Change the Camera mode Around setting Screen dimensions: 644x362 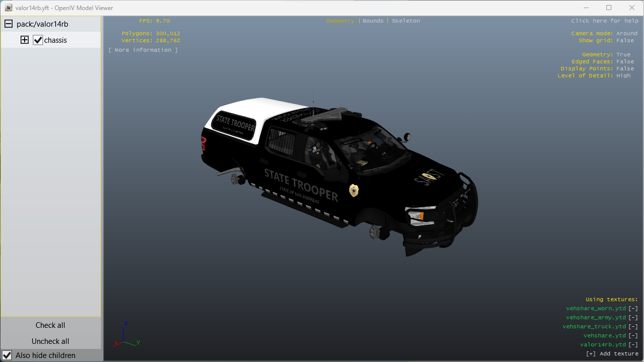coord(626,34)
